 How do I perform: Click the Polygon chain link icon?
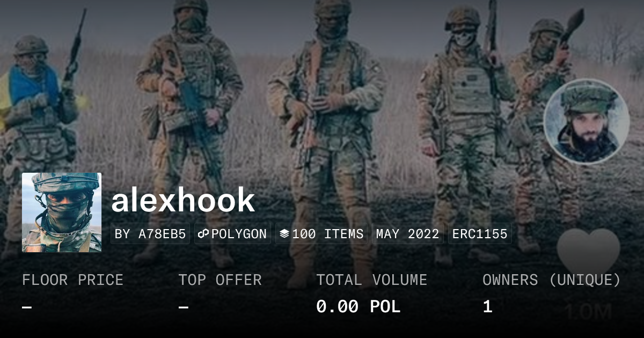(203, 234)
